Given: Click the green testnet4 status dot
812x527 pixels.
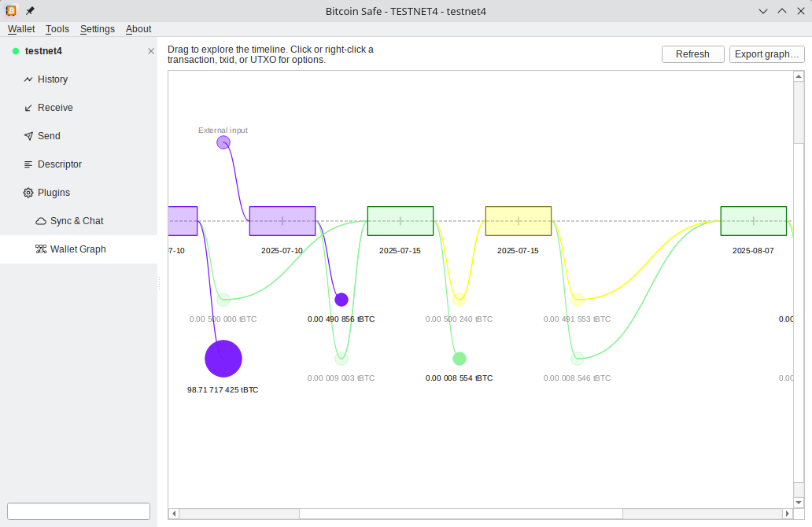Looking at the screenshot, I should coord(16,50).
